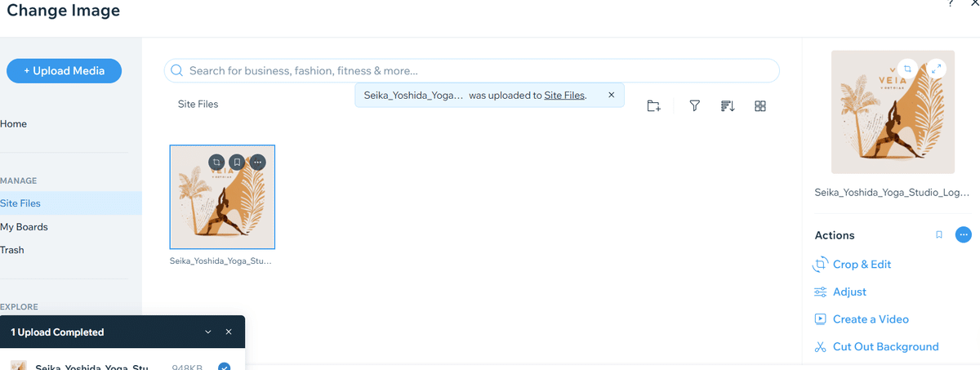980x370 pixels.
Task: Click Create a Video action
Action: pos(862,319)
